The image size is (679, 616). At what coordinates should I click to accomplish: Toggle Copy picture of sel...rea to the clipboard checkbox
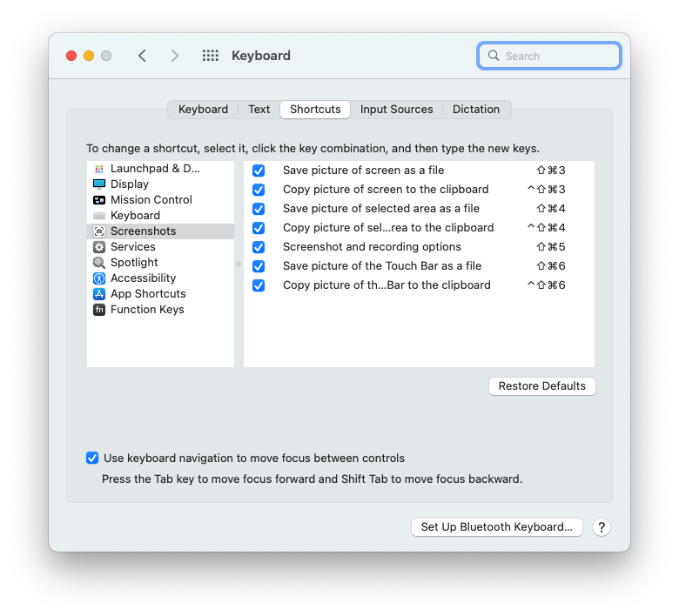coord(259,228)
